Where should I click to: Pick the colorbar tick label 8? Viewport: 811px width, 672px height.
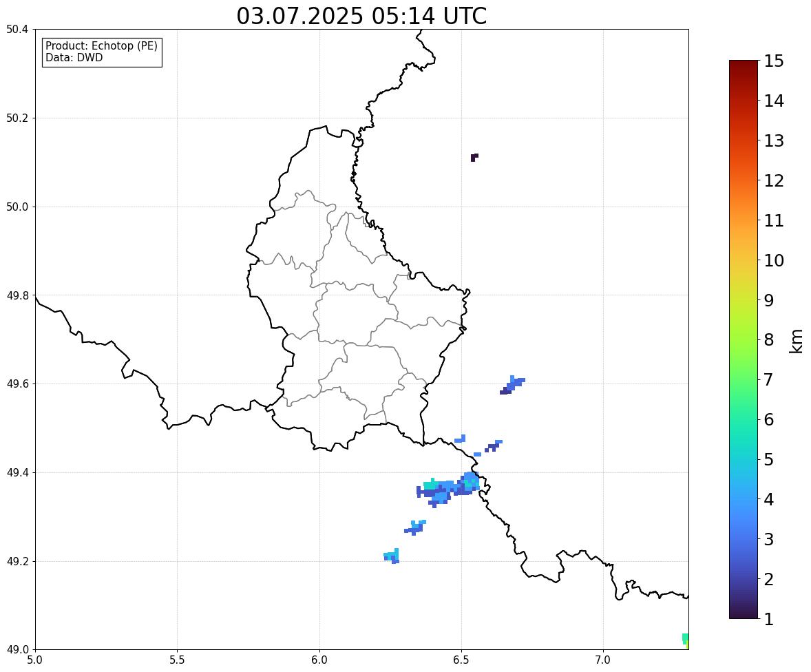pos(769,340)
